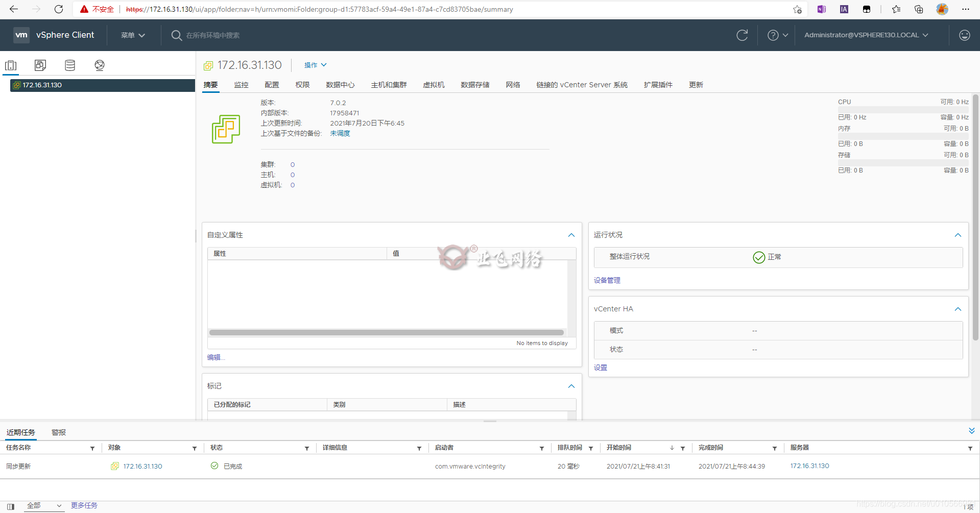
Task: Click the 更多任务 link
Action: click(84, 505)
